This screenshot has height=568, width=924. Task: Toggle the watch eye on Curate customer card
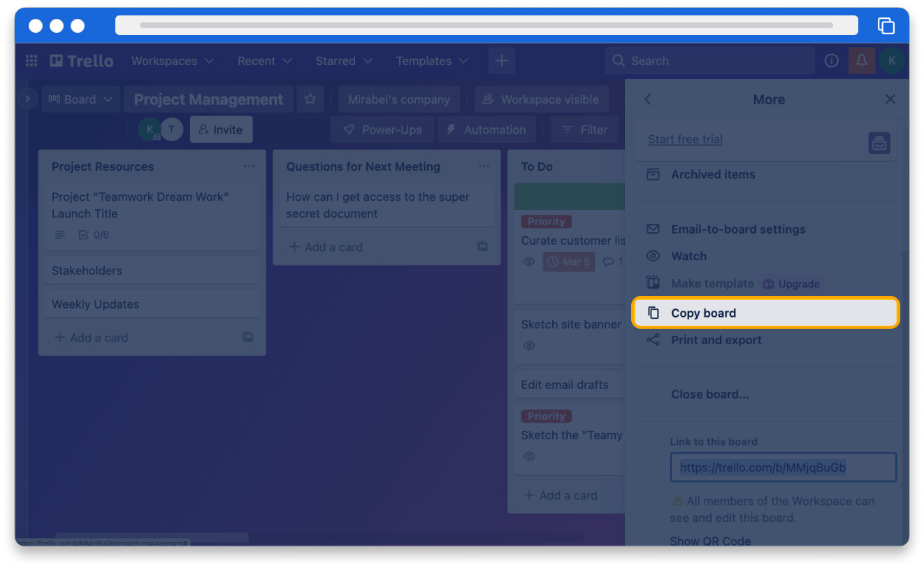[x=529, y=262]
